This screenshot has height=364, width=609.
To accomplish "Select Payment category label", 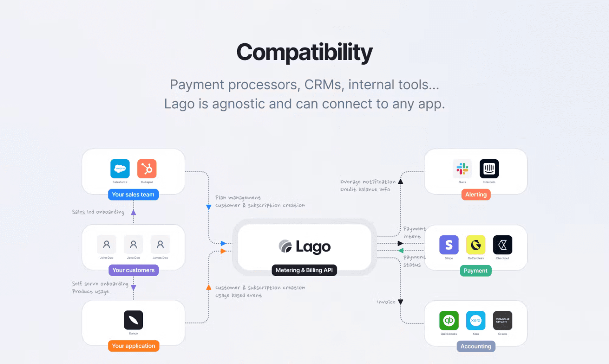I will point(475,271).
